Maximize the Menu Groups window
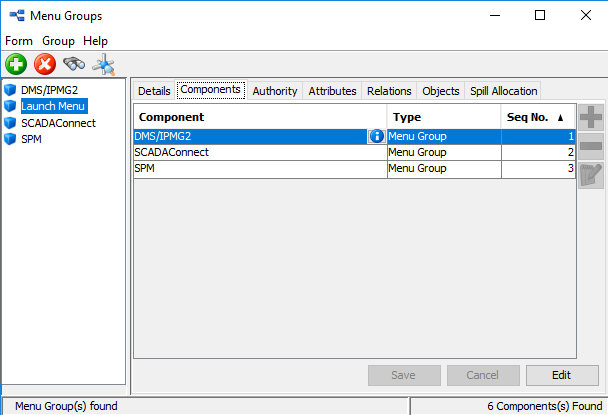The image size is (608, 415). point(540,16)
